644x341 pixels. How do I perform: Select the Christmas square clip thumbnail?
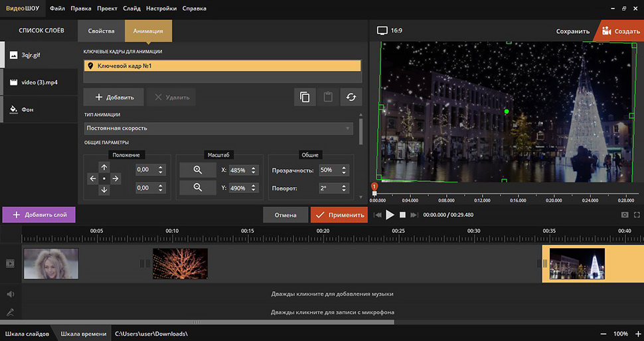577,264
